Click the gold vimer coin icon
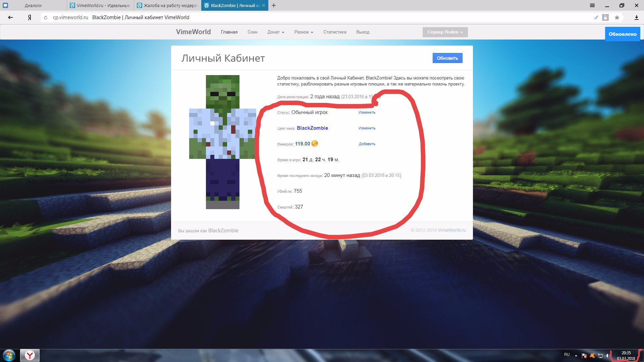This screenshot has height=362, width=644. tap(315, 143)
